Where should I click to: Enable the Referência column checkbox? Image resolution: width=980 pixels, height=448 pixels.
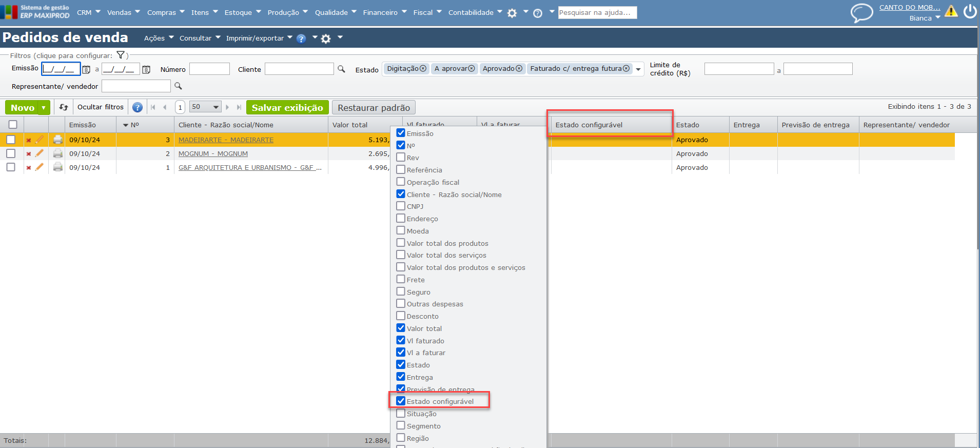pyautogui.click(x=401, y=169)
